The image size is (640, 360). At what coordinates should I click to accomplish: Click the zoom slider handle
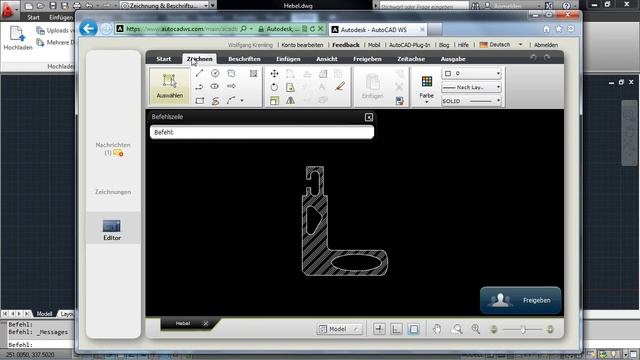tap(523, 329)
